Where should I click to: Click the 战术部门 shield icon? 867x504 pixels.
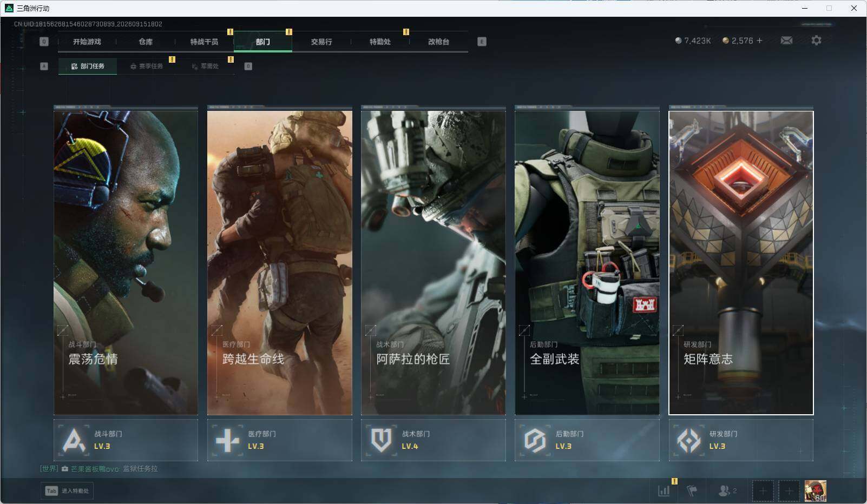point(381,440)
